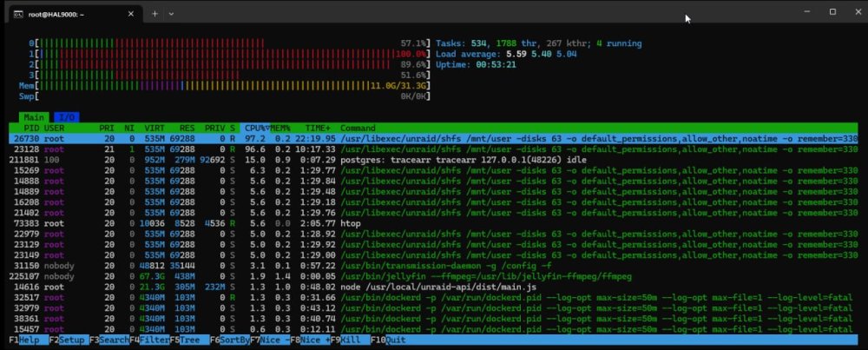Click F7 Nice - button

[x=270, y=340]
